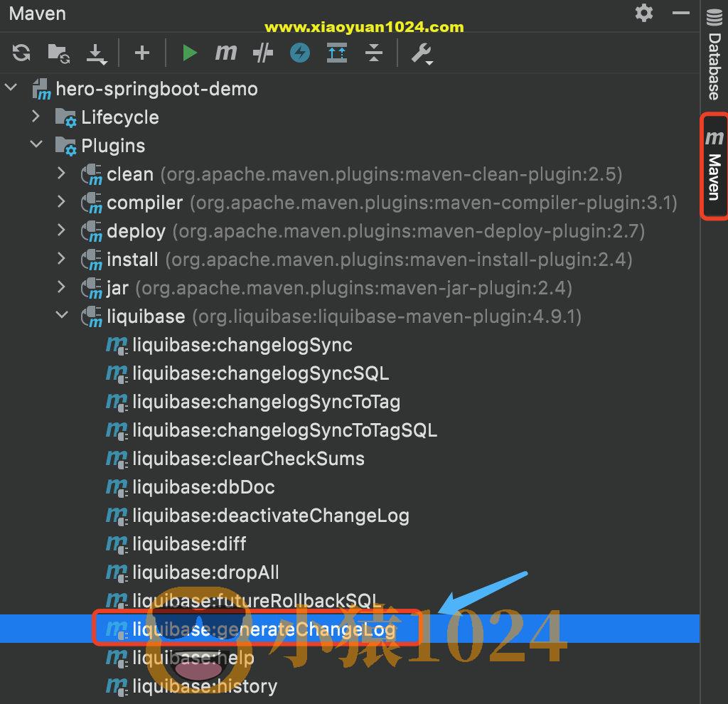Reload all Maven projects
This screenshot has height=704, width=728.
[x=21, y=53]
